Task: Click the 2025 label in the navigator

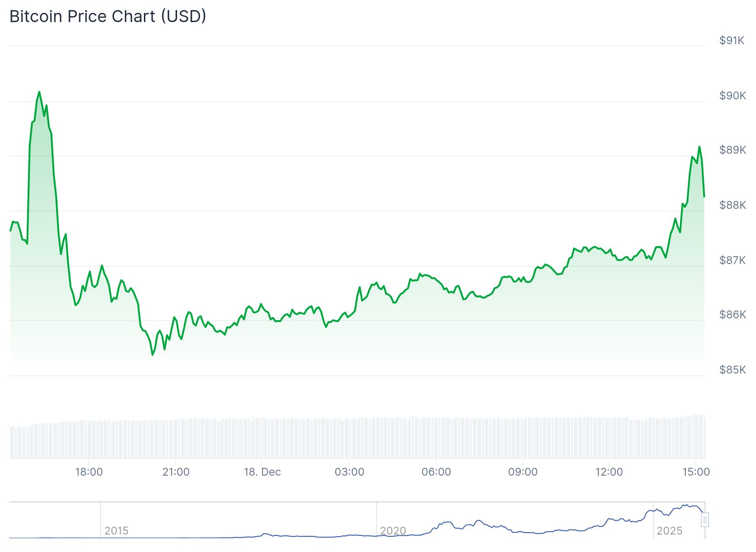Action: pyautogui.click(x=669, y=531)
